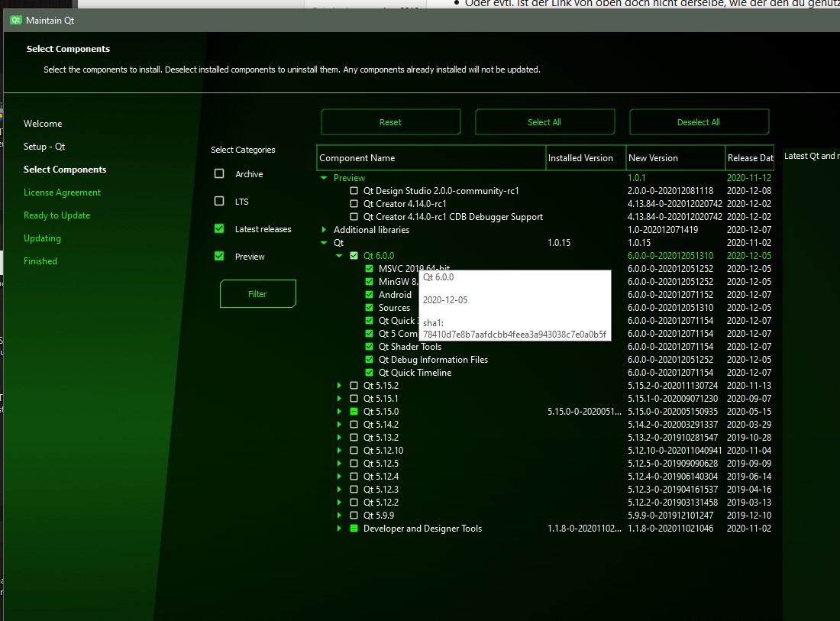Click version 6.0.0-0-202012051310 cell
The height and width of the screenshot is (621, 840).
coord(670,256)
